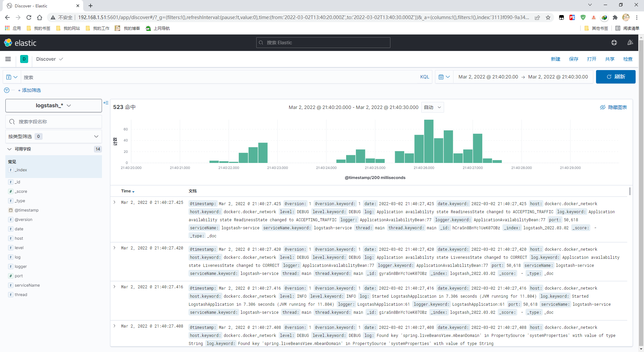Click the Elastic logo icon
644x352 pixels.
(x=8, y=43)
